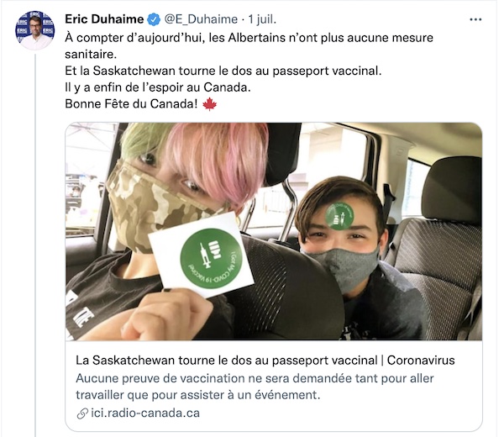
Task: Click the blue verified badge icon
Action: pyautogui.click(x=154, y=19)
